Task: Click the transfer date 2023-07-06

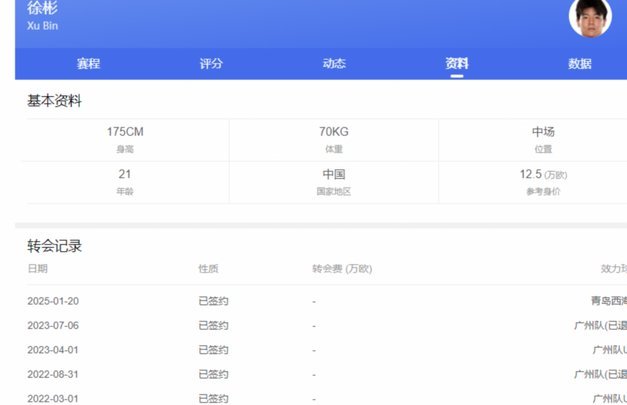Action: [x=53, y=325]
